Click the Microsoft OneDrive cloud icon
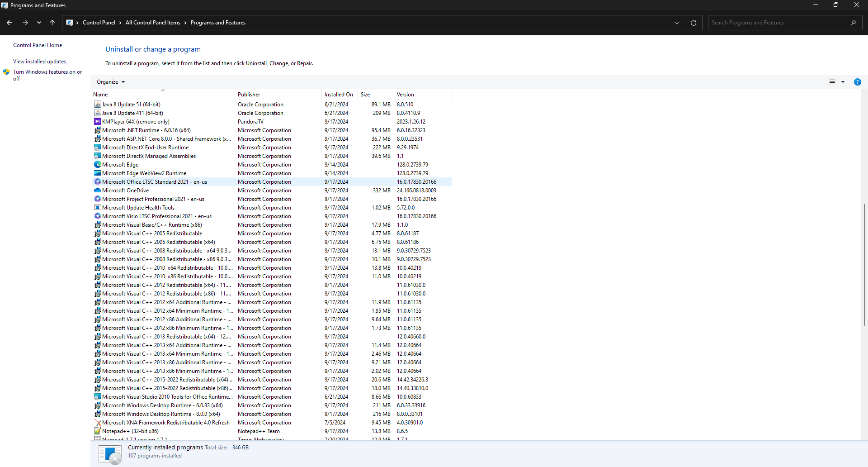The image size is (868, 467). click(x=97, y=191)
